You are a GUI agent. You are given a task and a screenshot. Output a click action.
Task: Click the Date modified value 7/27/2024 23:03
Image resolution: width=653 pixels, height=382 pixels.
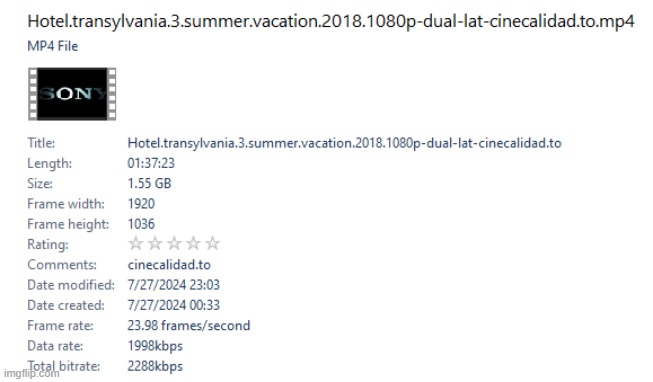(173, 285)
